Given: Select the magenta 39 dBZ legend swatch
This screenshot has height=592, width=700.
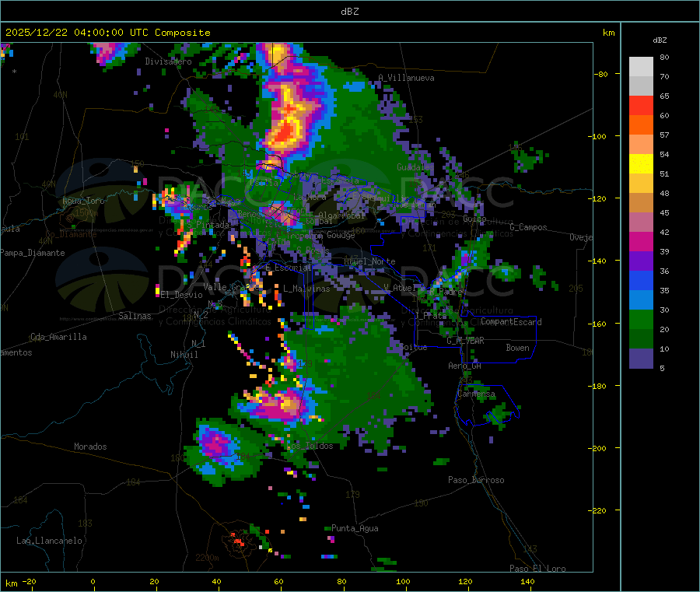Looking at the screenshot, I should click(641, 241).
